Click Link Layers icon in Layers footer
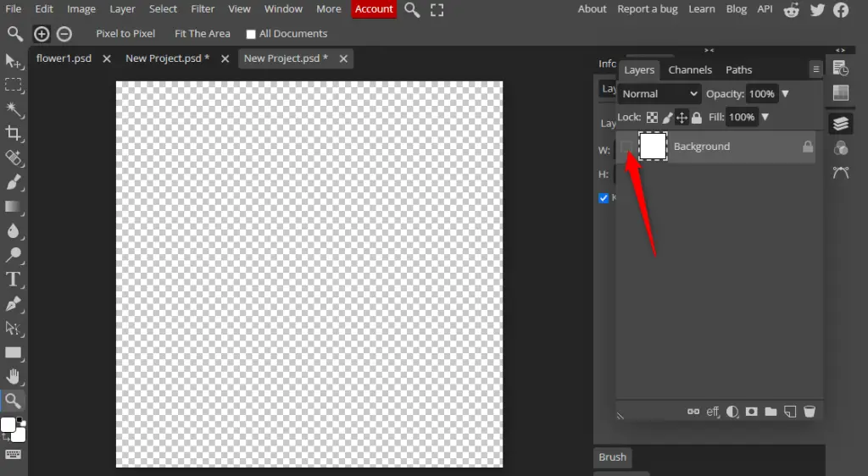Image resolution: width=868 pixels, height=476 pixels. tap(693, 412)
